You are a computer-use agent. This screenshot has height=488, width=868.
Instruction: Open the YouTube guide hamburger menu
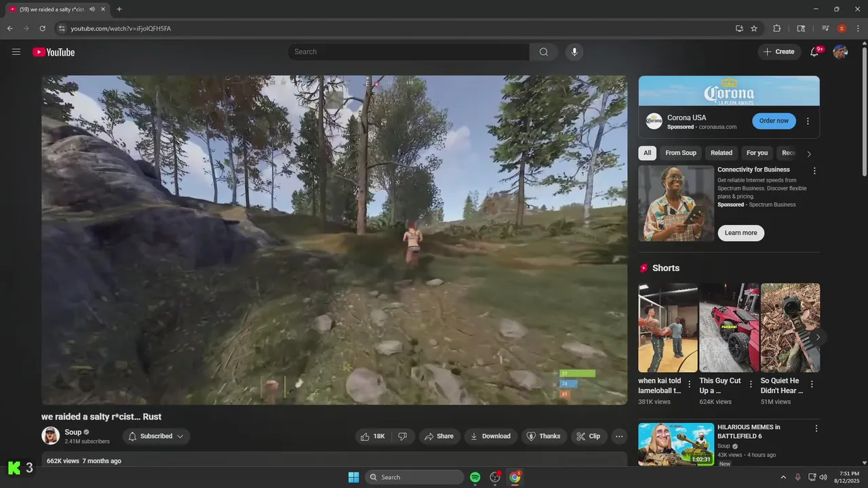pyautogui.click(x=16, y=52)
